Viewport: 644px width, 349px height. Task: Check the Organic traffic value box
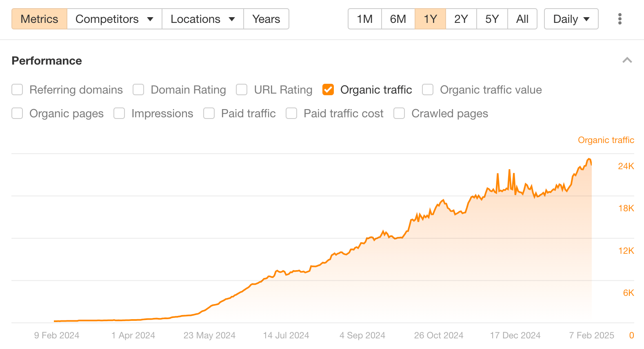(x=428, y=89)
